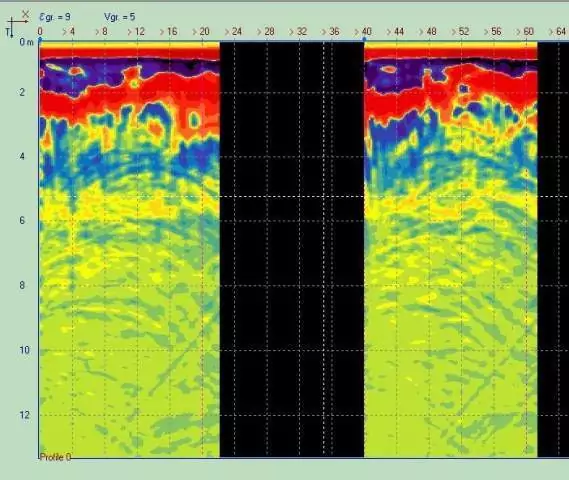Click the red top layer of the first radargram
The height and width of the screenshot is (480, 569).
tap(130, 53)
